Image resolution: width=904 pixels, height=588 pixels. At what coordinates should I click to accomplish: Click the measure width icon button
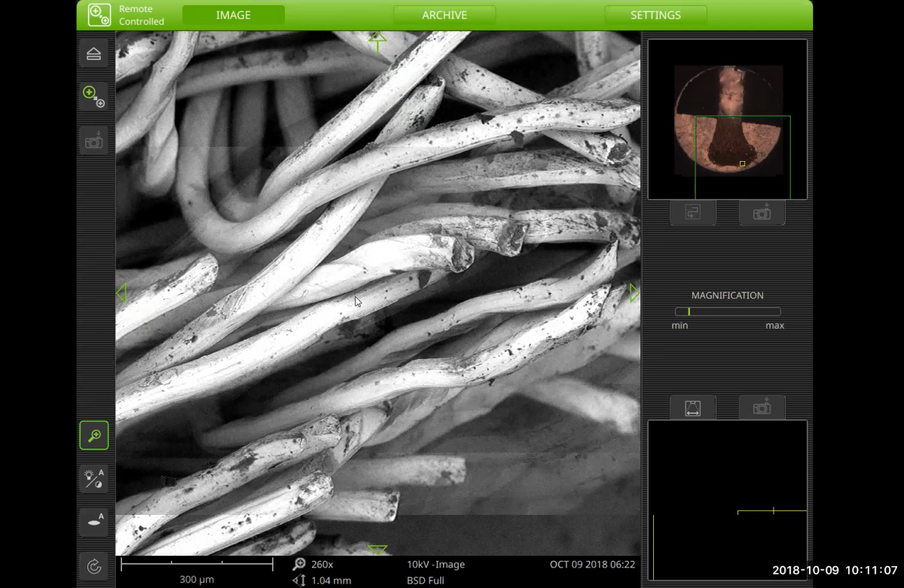point(693,407)
